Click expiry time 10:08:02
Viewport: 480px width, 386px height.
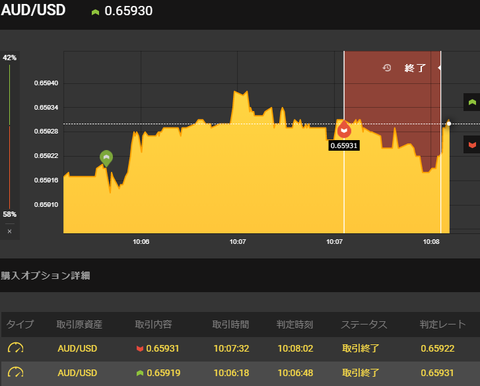295,349
